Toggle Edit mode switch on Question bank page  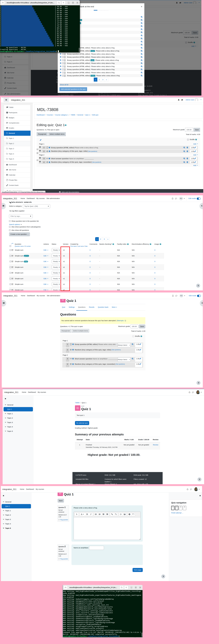199,199
